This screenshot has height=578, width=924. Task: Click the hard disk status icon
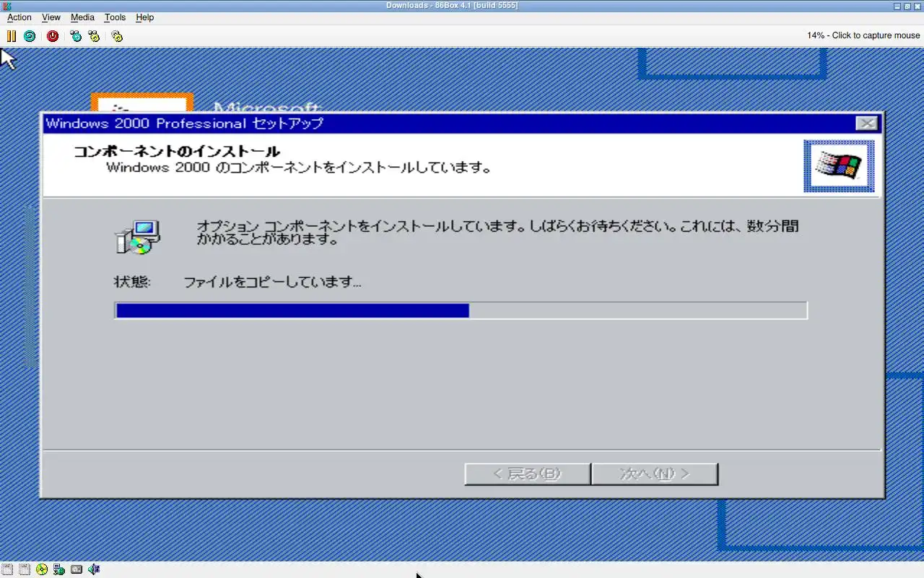pyautogui.click(x=77, y=569)
